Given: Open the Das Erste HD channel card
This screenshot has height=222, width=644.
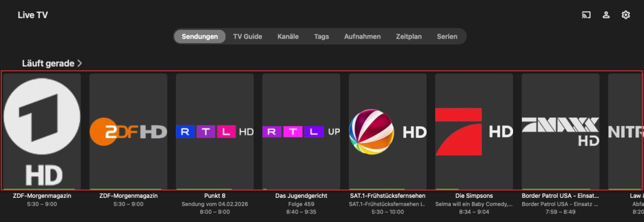Looking at the screenshot, I should click(42, 132).
